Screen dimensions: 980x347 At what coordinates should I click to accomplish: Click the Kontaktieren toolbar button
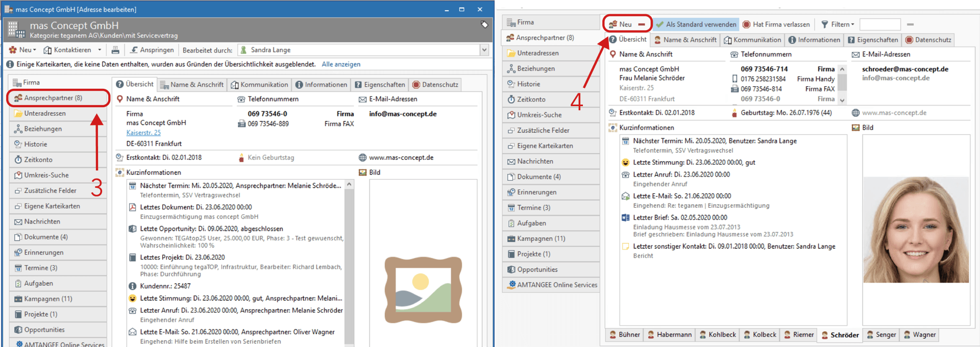point(67,50)
